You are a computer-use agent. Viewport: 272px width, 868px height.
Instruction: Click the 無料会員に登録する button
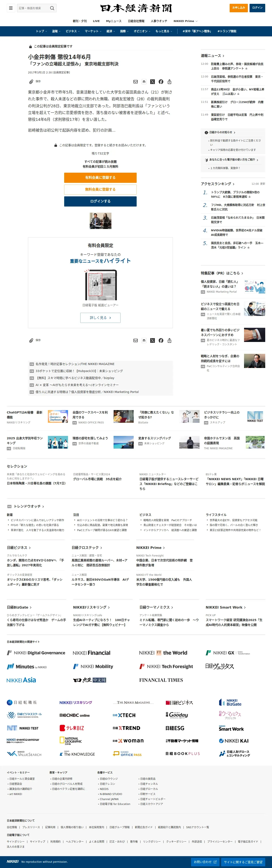coord(100,189)
